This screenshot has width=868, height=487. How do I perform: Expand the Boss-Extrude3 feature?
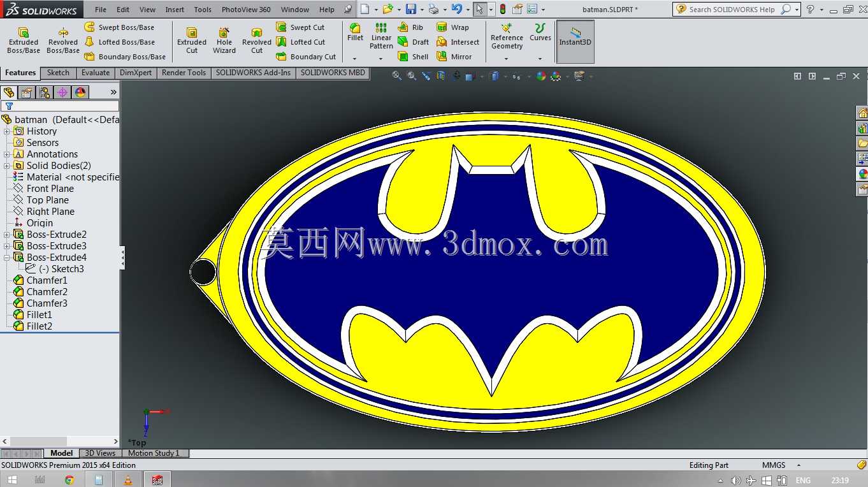click(7, 246)
